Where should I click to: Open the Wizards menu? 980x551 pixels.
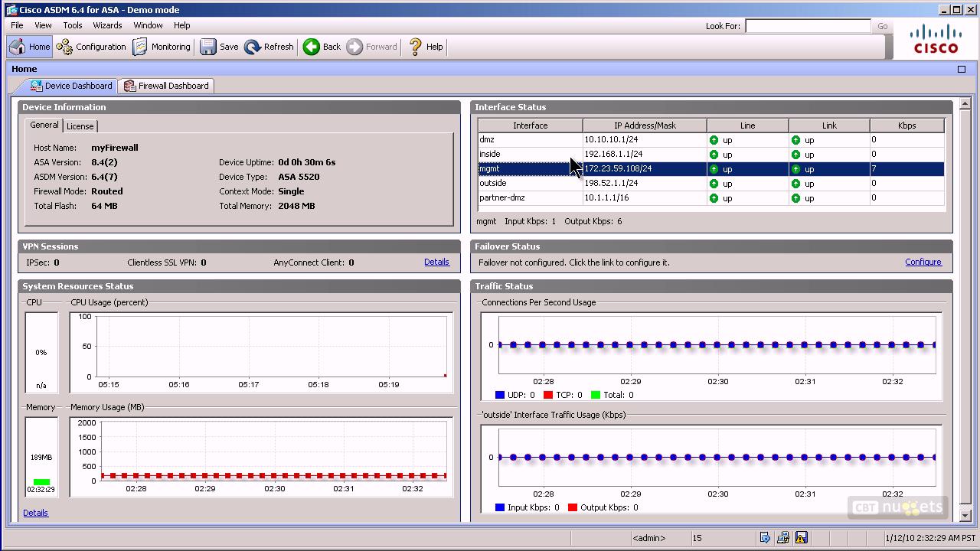(x=107, y=25)
